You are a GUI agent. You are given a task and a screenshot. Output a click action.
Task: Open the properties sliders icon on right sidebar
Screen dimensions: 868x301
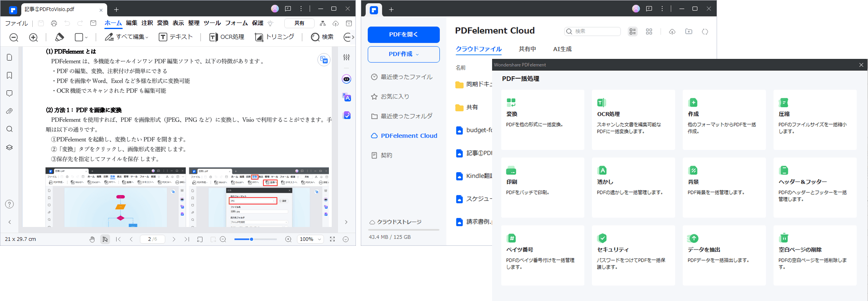pos(346,57)
